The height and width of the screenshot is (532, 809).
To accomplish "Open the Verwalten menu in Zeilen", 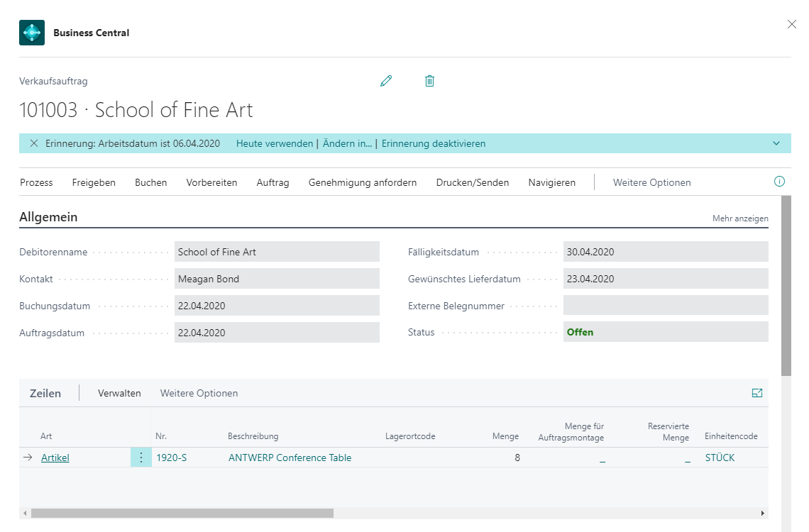I will 119,394.
